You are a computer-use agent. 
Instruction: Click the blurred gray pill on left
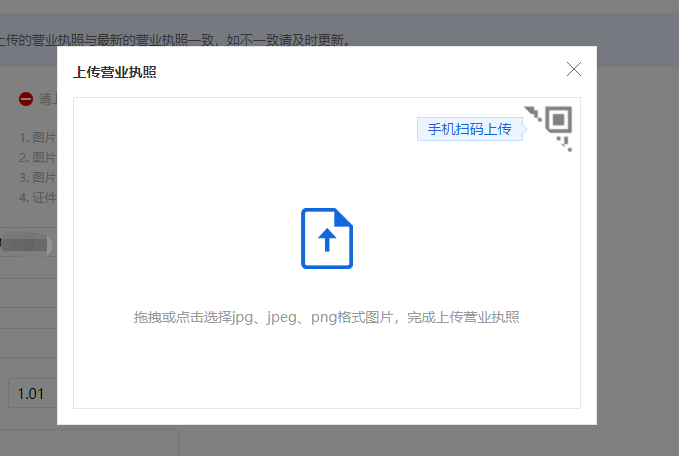coord(24,243)
